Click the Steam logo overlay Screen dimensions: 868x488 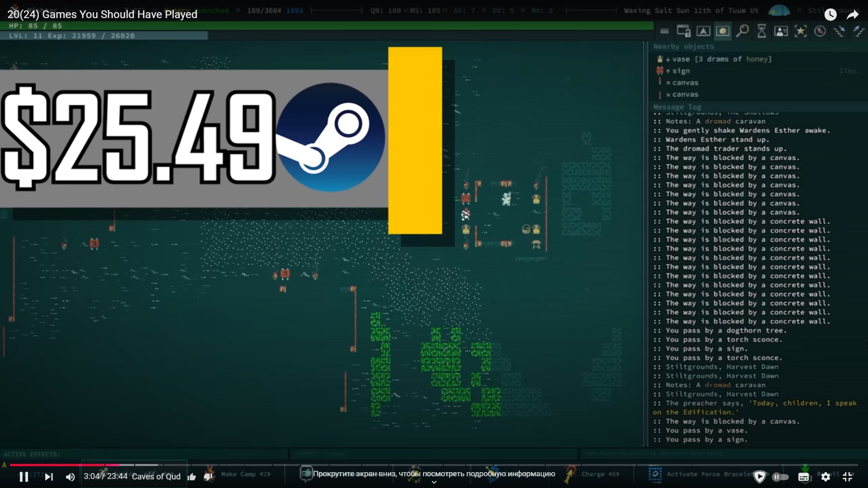(330, 137)
